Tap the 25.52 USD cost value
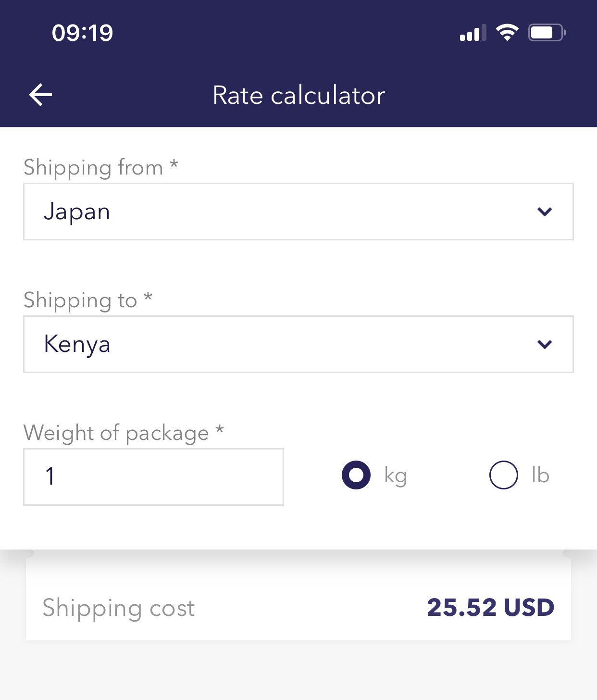This screenshot has width=597, height=700. click(490, 608)
